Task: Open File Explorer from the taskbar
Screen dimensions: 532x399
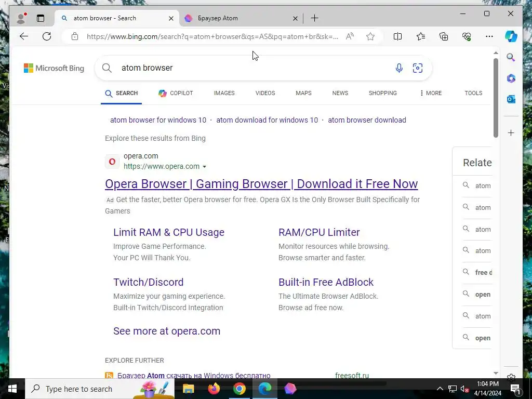Action: click(188, 389)
